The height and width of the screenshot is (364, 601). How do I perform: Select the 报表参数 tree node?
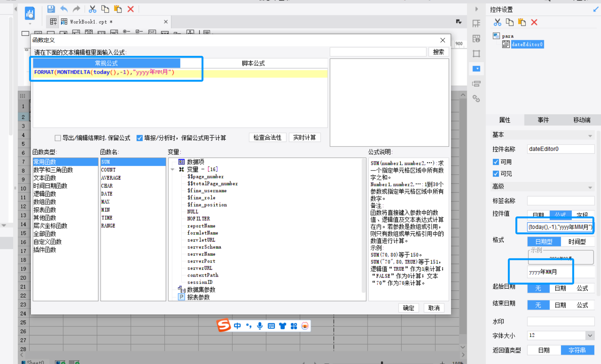coord(198,297)
